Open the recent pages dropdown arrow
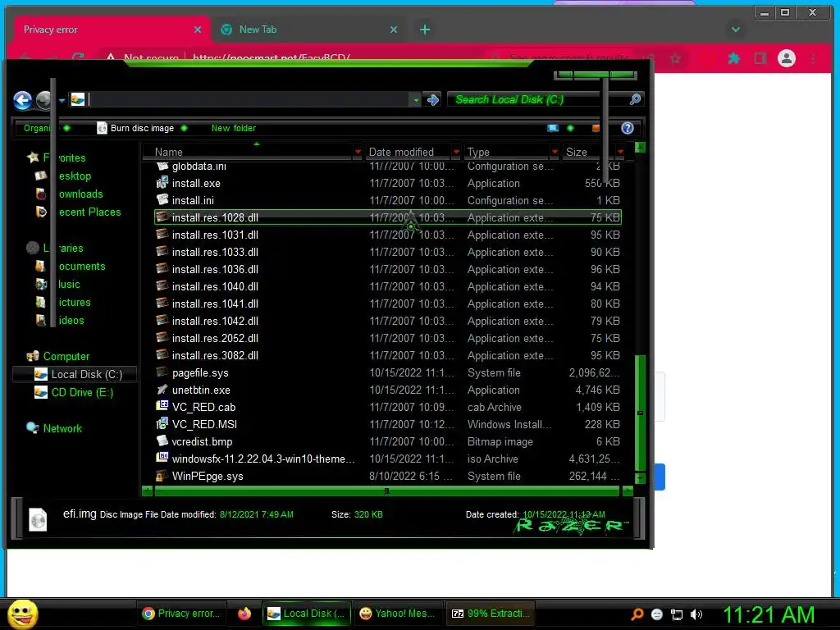This screenshot has width=840, height=630. click(x=62, y=100)
